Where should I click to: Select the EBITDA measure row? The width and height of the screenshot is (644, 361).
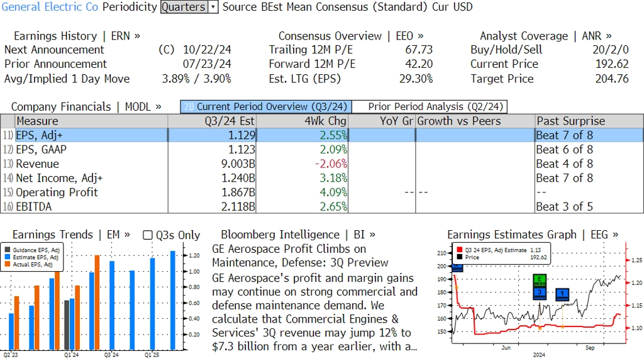322,206
